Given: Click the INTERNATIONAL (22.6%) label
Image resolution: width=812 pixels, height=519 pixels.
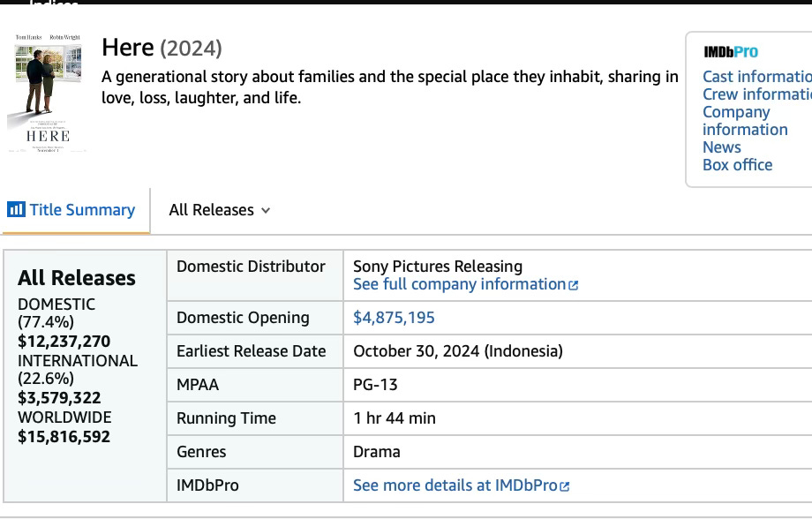Looking at the screenshot, I should 78,369.
